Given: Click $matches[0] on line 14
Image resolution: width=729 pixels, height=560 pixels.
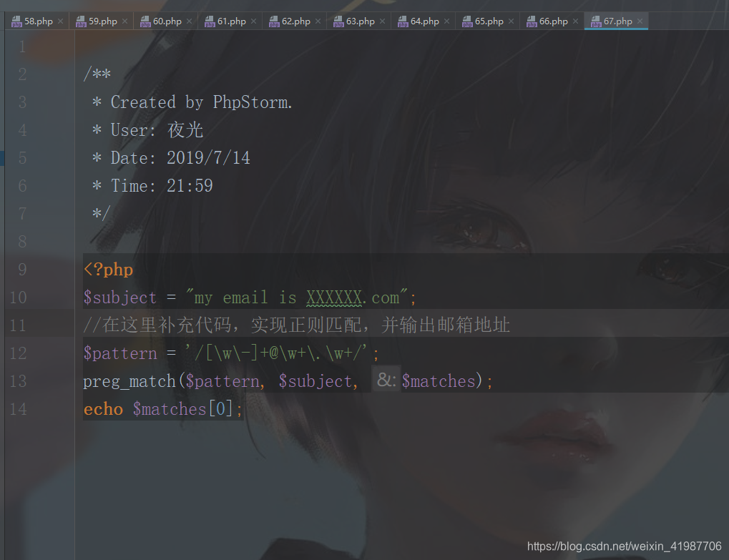Looking at the screenshot, I should tap(182, 409).
